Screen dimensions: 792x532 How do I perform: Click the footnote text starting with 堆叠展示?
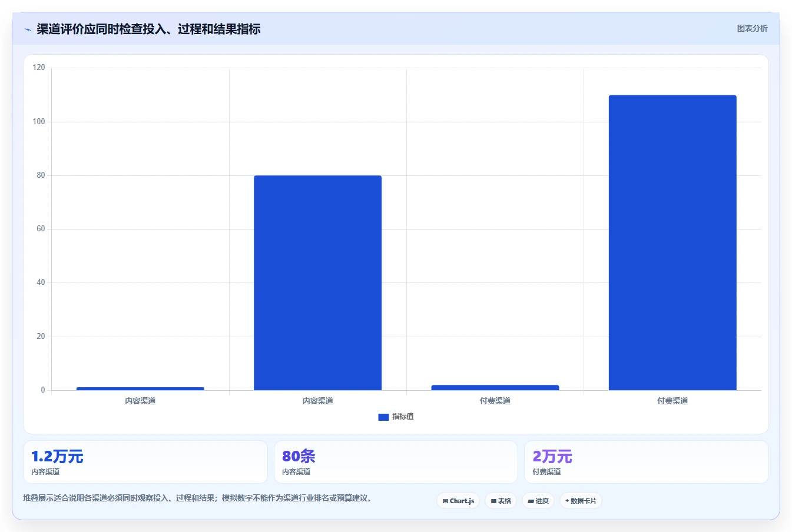tap(197, 498)
